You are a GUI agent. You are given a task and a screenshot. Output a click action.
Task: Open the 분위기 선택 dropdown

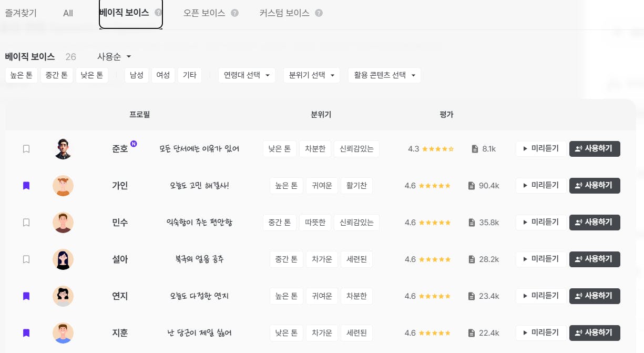click(x=311, y=75)
